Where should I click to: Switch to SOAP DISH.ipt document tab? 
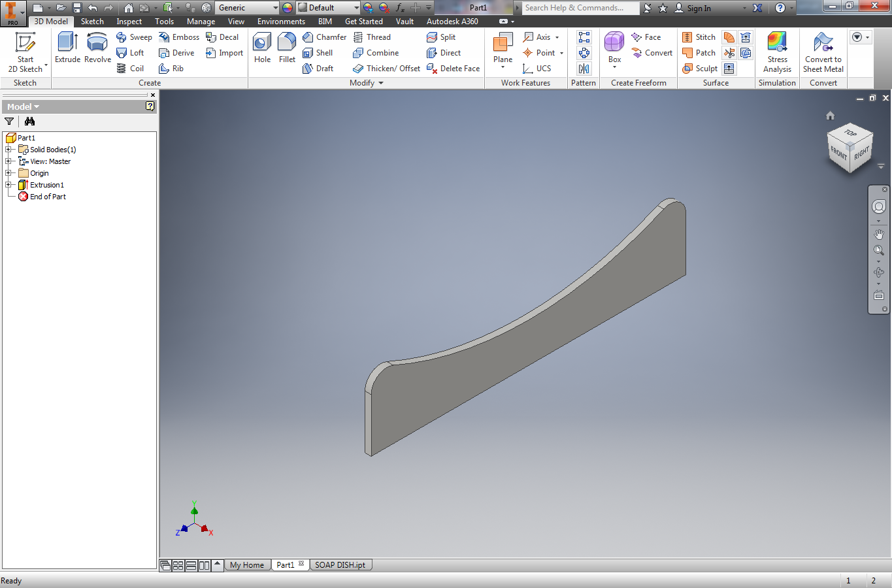(340, 565)
